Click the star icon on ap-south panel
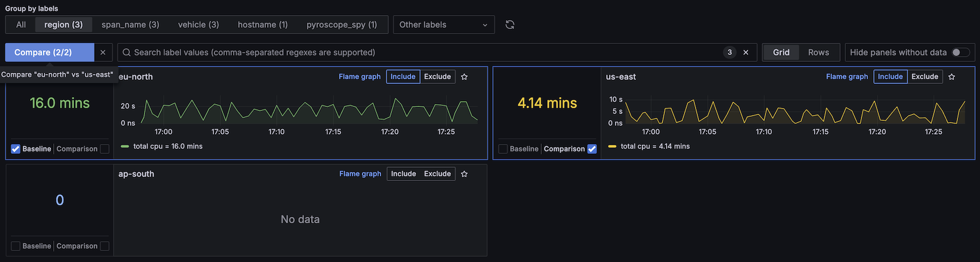 click(464, 174)
